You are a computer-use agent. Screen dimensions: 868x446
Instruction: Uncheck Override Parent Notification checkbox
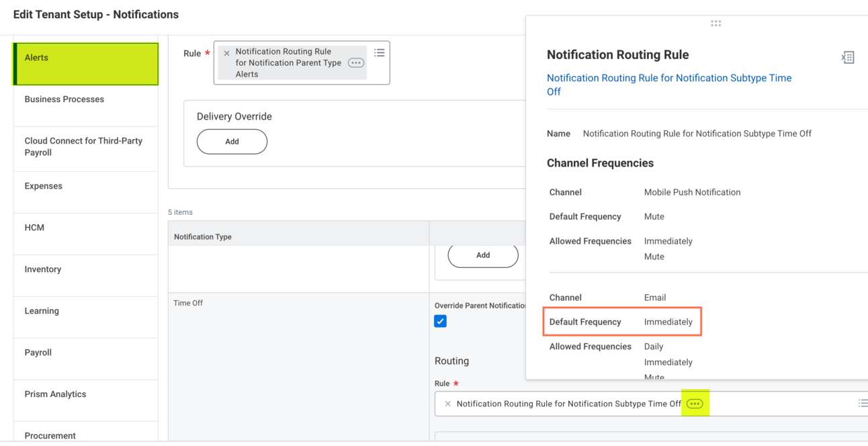[x=440, y=321]
